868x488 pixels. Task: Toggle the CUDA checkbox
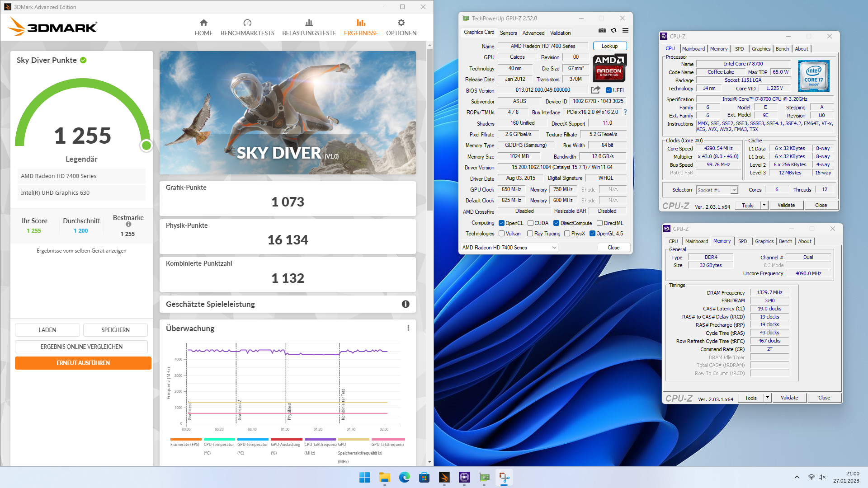(x=530, y=223)
